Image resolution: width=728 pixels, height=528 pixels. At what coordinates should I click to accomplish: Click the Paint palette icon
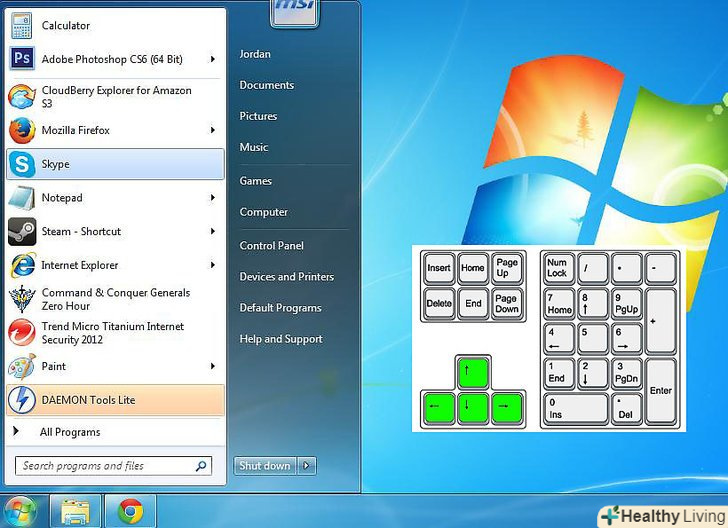[x=21, y=366]
